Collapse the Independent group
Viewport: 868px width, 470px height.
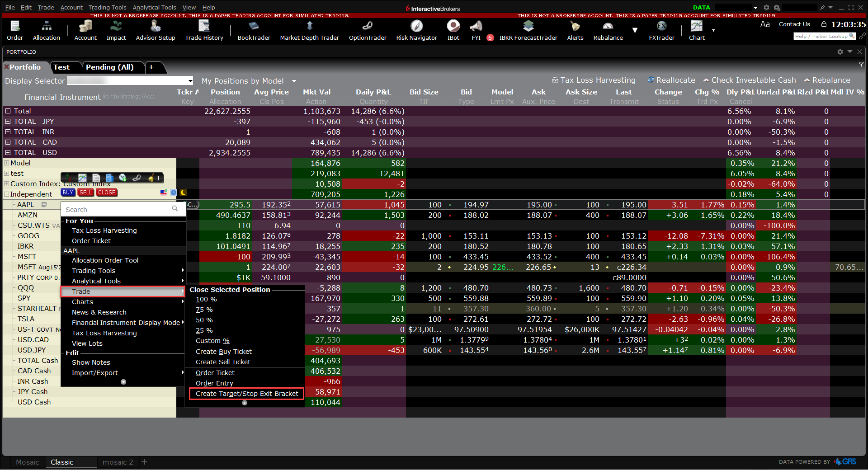coord(7,194)
